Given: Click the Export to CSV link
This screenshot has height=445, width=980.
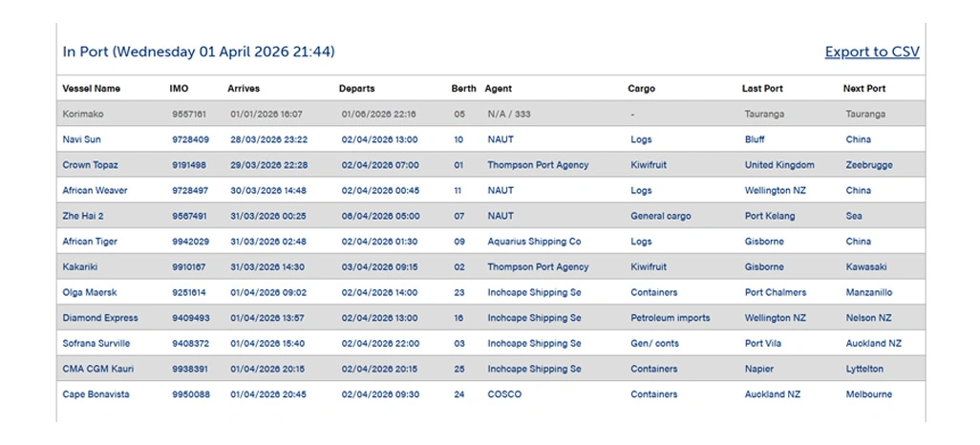Looking at the screenshot, I should [871, 52].
